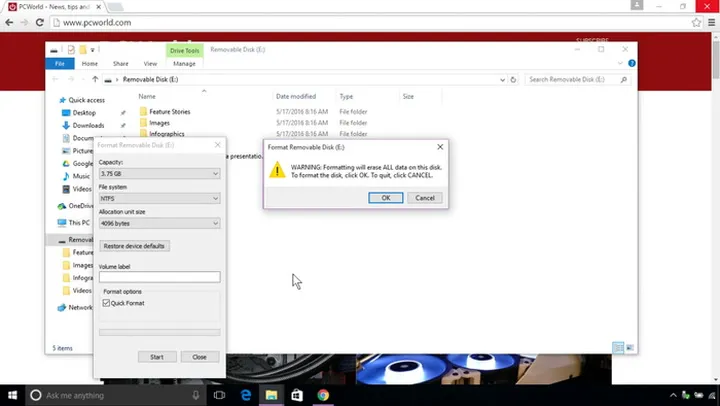Open the address bar history dropdown

pyautogui.click(x=502, y=79)
